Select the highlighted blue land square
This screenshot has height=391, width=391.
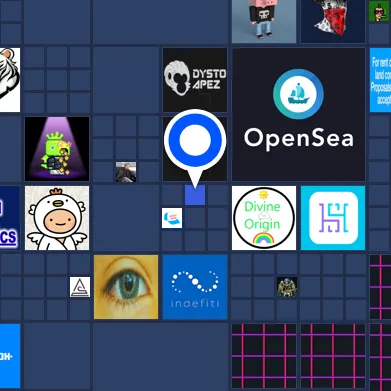[x=195, y=195]
